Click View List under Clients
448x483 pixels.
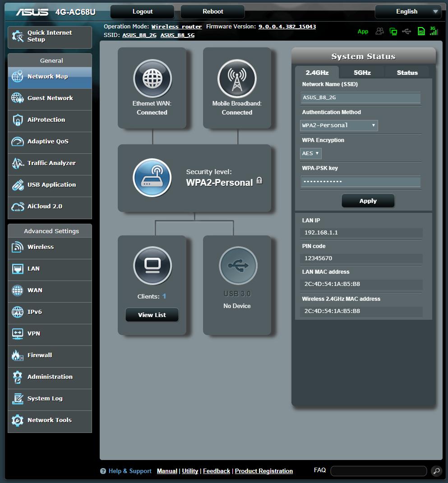[152, 315]
